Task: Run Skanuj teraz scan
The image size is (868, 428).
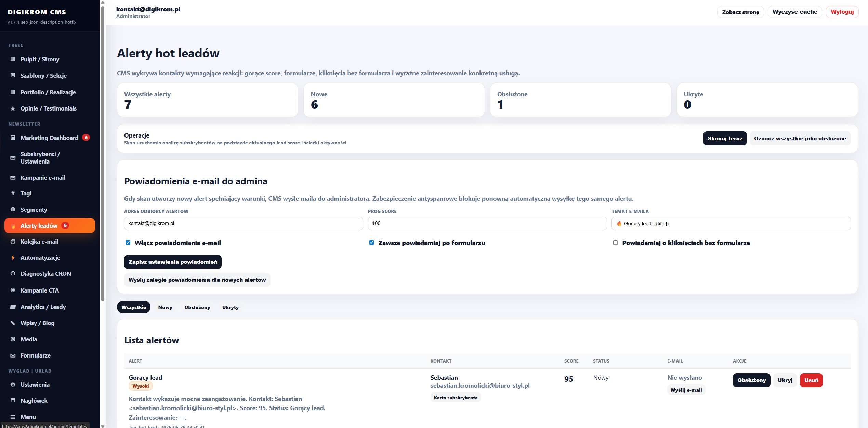Action: (x=725, y=139)
